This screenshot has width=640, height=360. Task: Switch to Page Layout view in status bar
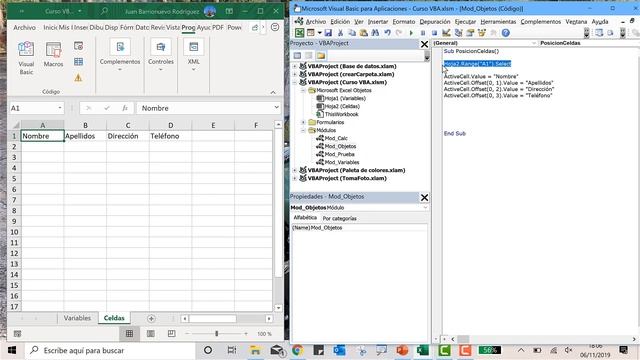point(151,334)
